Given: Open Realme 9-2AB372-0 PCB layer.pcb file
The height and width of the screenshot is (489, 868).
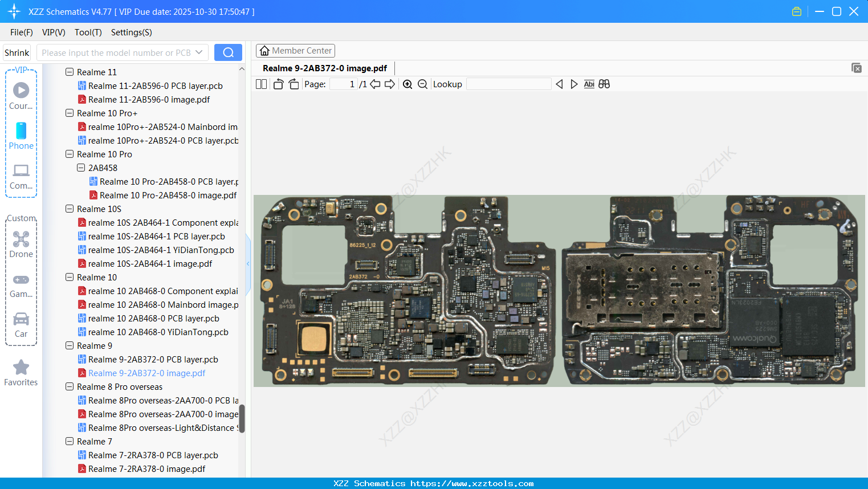Looking at the screenshot, I should pos(153,360).
